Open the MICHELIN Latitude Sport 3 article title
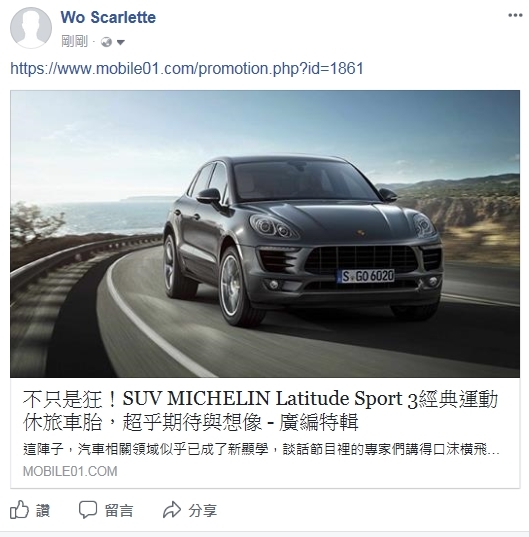529x537 pixels. (260, 410)
